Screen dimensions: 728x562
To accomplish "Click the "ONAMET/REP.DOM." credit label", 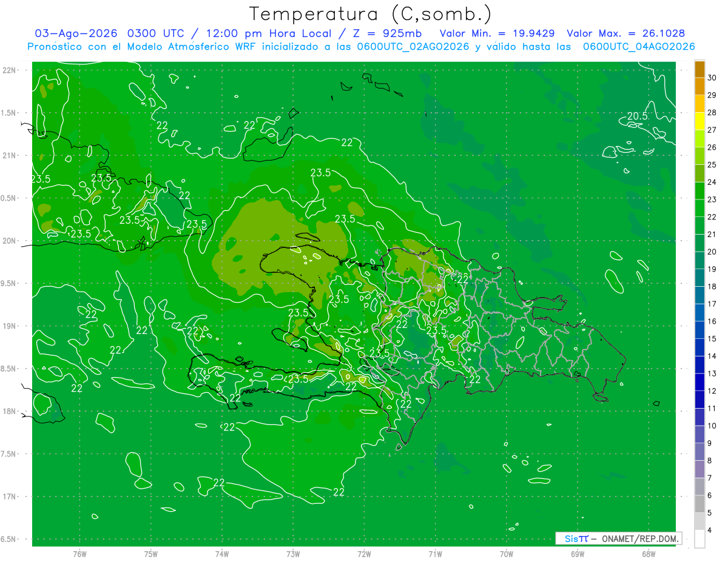I will point(641,538).
